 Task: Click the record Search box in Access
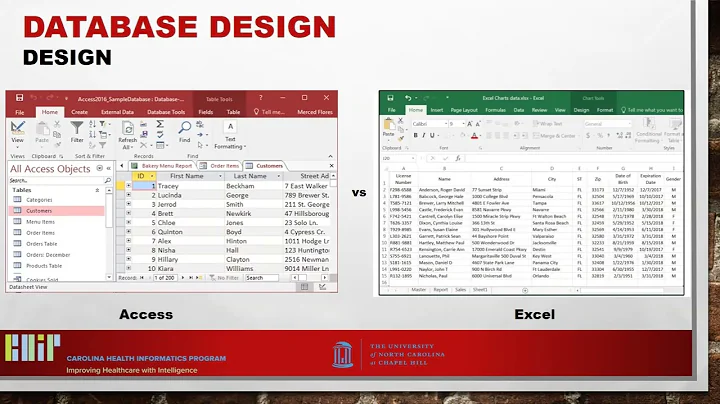261,278
